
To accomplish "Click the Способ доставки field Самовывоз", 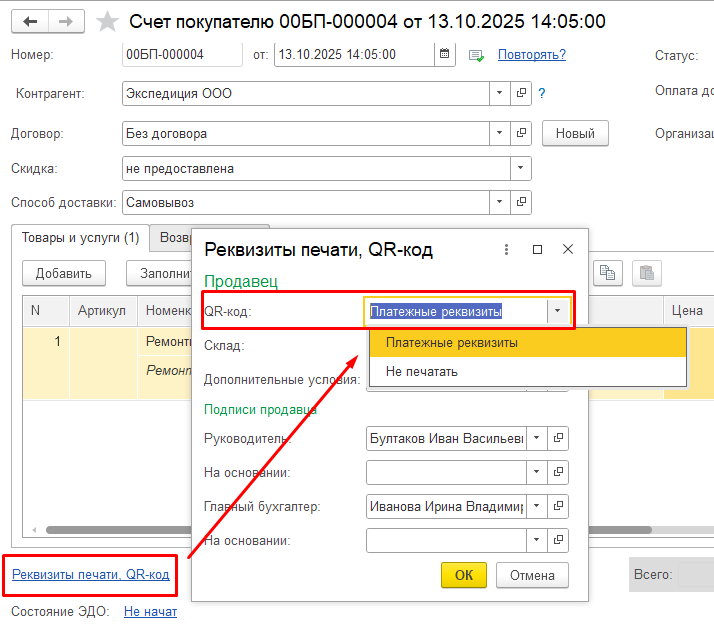I will click(306, 202).
